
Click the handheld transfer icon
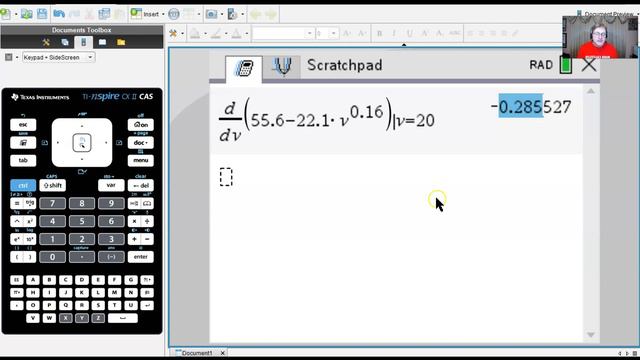pos(232,14)
